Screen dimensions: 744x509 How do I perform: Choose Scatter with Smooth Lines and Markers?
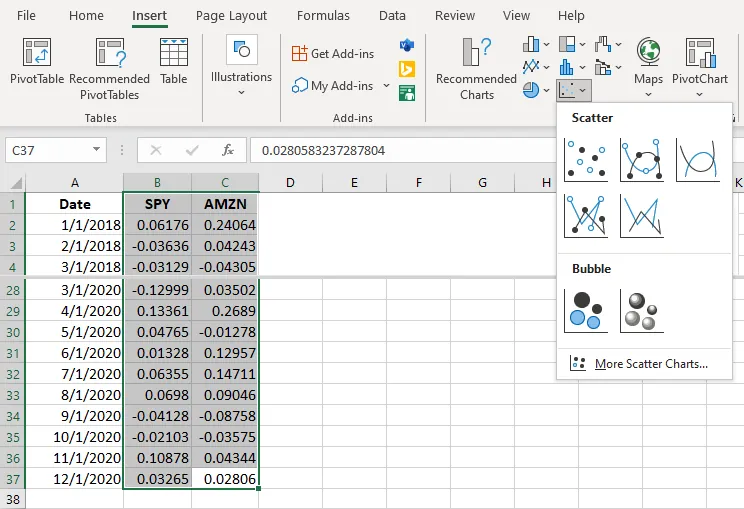641,160
